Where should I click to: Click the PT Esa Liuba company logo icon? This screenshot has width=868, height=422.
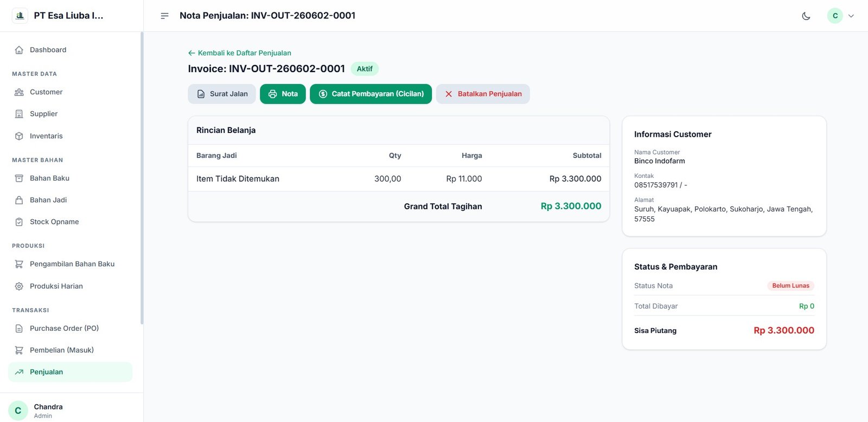[x=20, y=16]
